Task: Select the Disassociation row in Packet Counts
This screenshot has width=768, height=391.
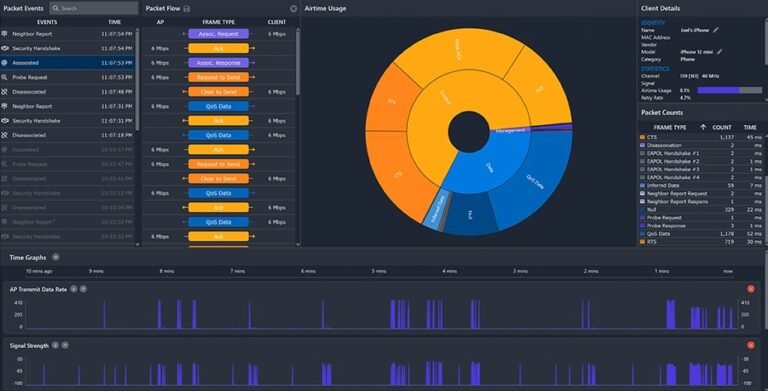Action: [x=701, y=145]
